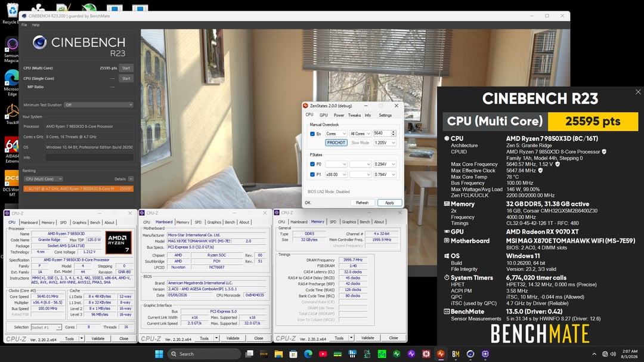This screenshot has width=644, height=362.
Task: Expand the Details arrow in Ranking
Action: pos(131,179)
